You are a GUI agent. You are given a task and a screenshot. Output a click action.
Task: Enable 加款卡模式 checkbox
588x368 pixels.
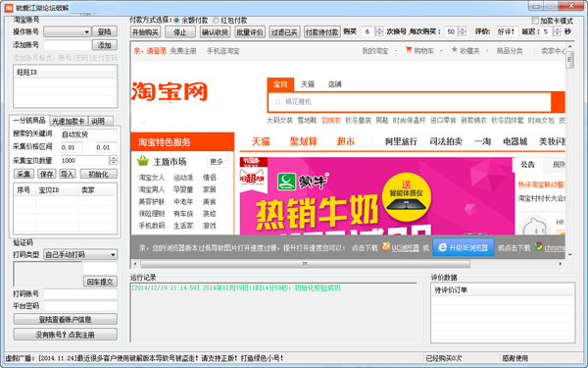tap(535, 21)
